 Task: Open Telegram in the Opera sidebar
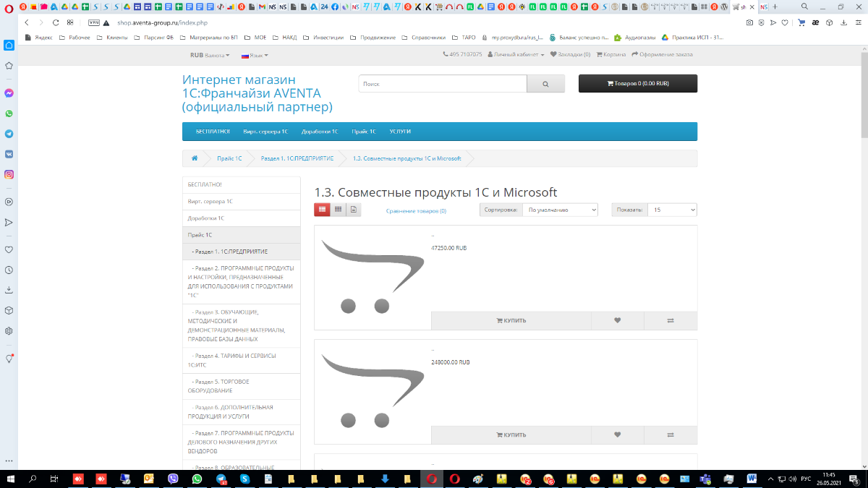pyautogui.click(x=9, y=134)
